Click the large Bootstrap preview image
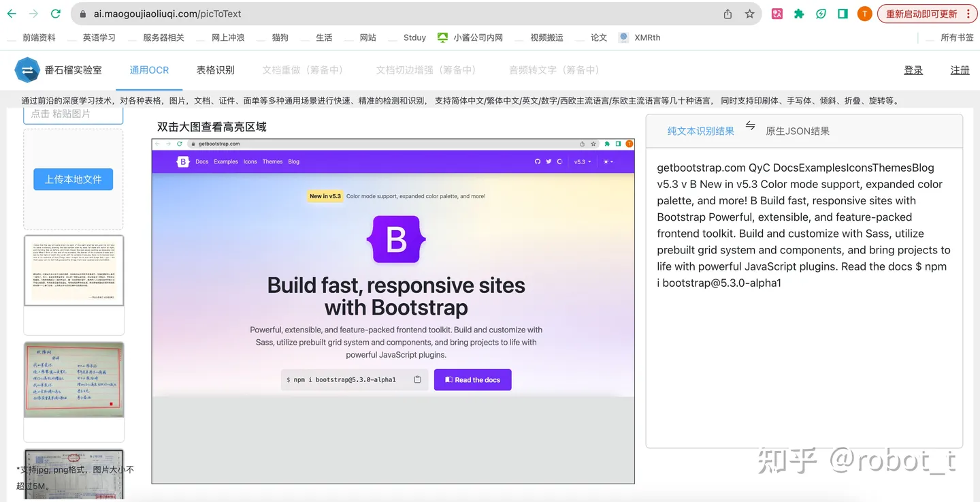Screen dimensions: 980x502 393,311
